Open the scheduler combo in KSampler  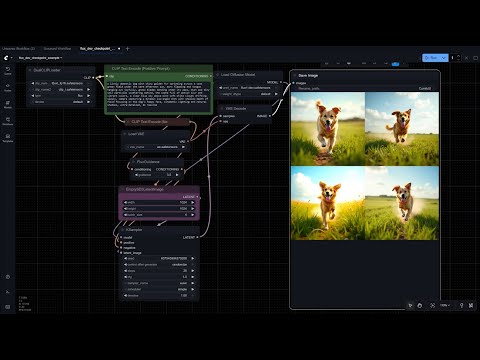point(158,289)
